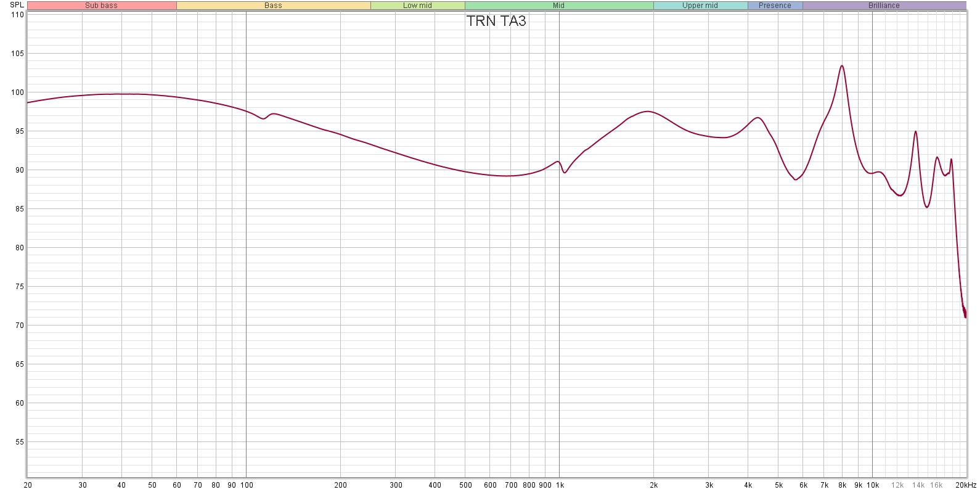Click the 12k frequency tick label

(897, 485)
